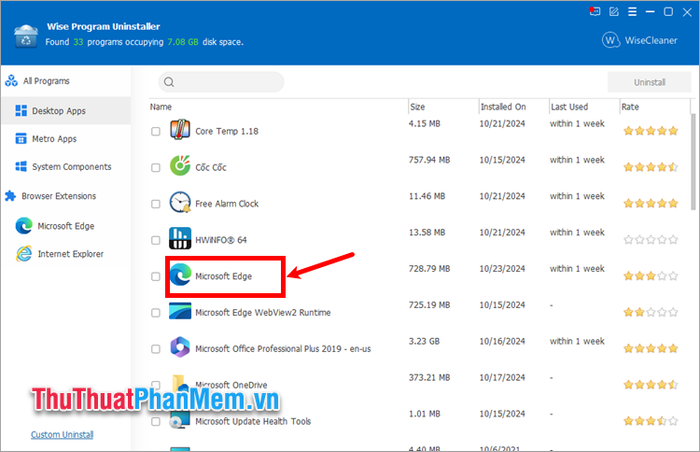Screen dimensions: 700x452
Task: Open the Custom Uninstall link
Action: (62, 435)
